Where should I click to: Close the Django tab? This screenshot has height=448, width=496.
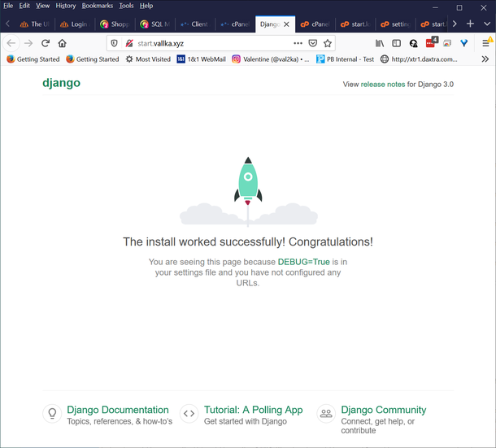[x=286, y=24]
